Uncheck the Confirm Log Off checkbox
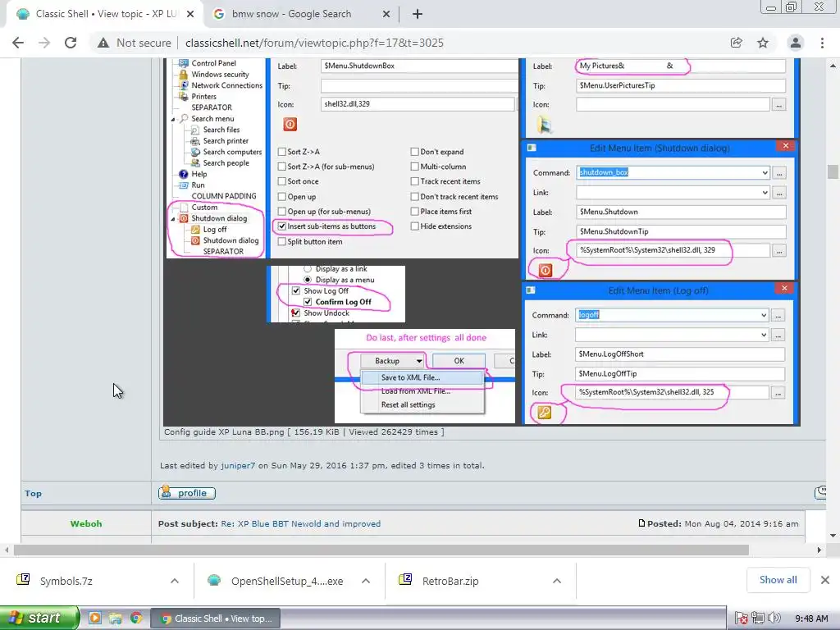The height and width of the screenshot is (630, 840). [308, 302]
